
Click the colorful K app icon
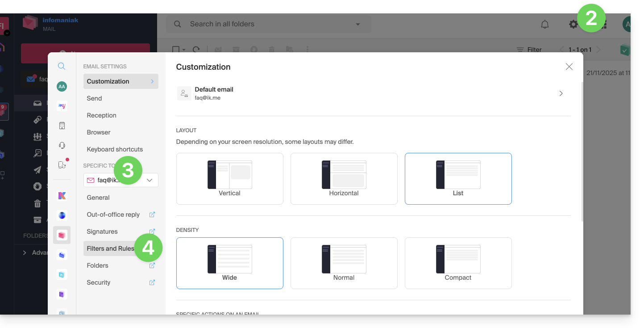tap(62, 196)
